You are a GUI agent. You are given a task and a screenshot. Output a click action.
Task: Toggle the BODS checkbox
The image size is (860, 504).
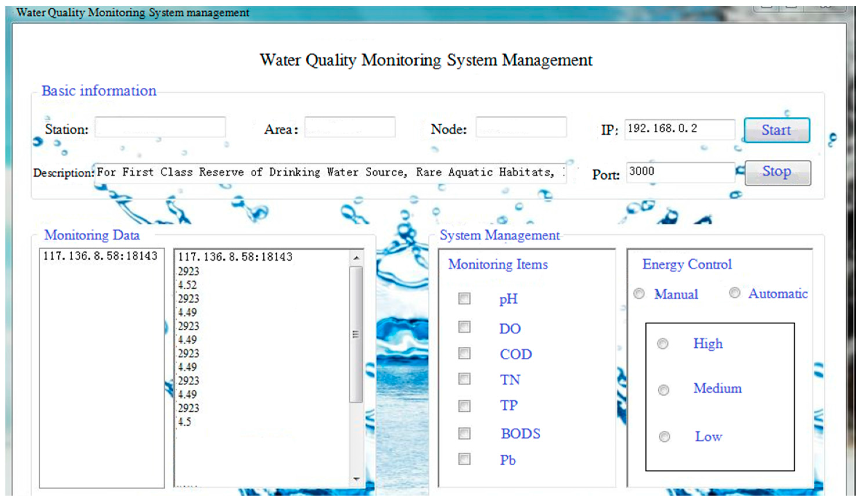(x=464, y=433)
